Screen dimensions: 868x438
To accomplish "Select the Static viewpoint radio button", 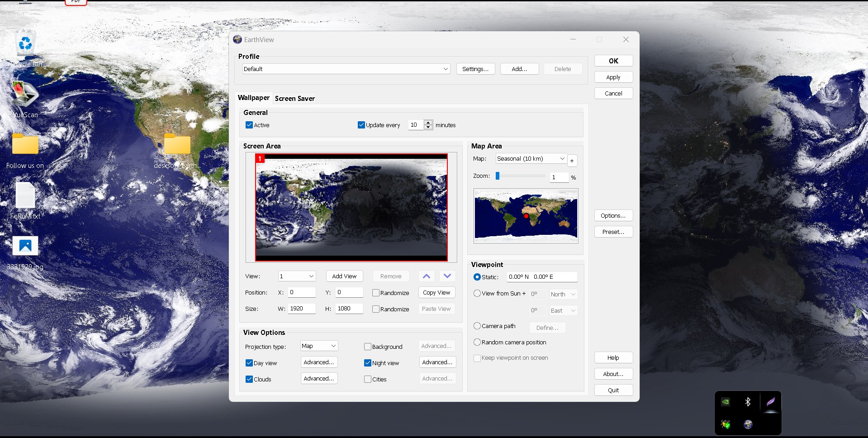I will (477, 277).
